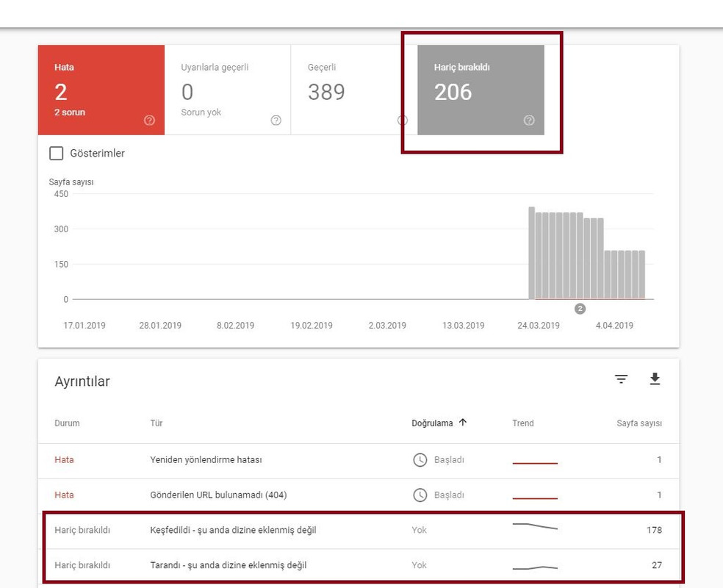The width and height of the screenshot is (723, 588).
Task: Click Başladı status in 404 row
Action: click(x=449, y=495)
